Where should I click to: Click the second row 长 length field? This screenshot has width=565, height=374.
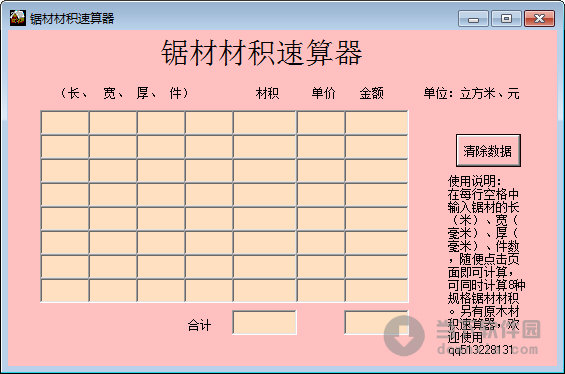pos(65,147)
